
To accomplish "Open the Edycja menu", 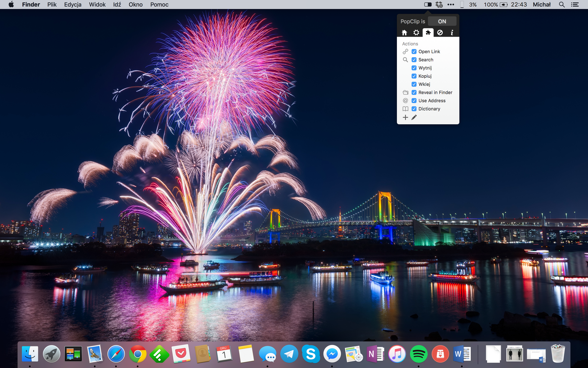I will pos(73,4).
